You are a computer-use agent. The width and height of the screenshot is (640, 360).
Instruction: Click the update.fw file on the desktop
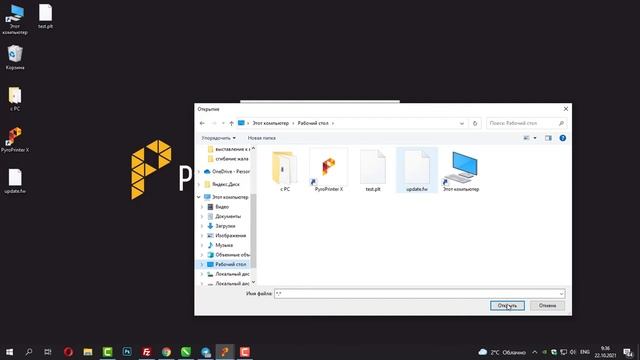click(15, 181)
